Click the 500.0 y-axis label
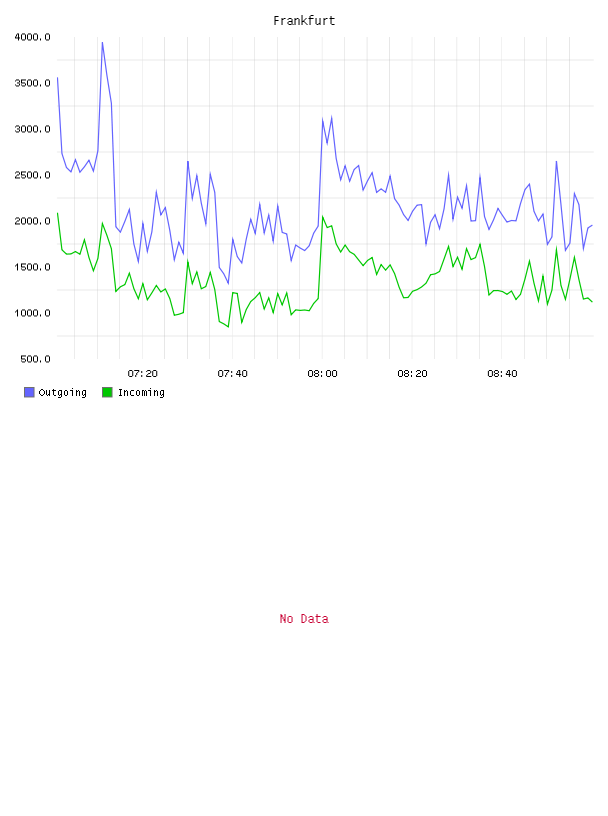The image size is (608, 816). (x=35, y=359)
